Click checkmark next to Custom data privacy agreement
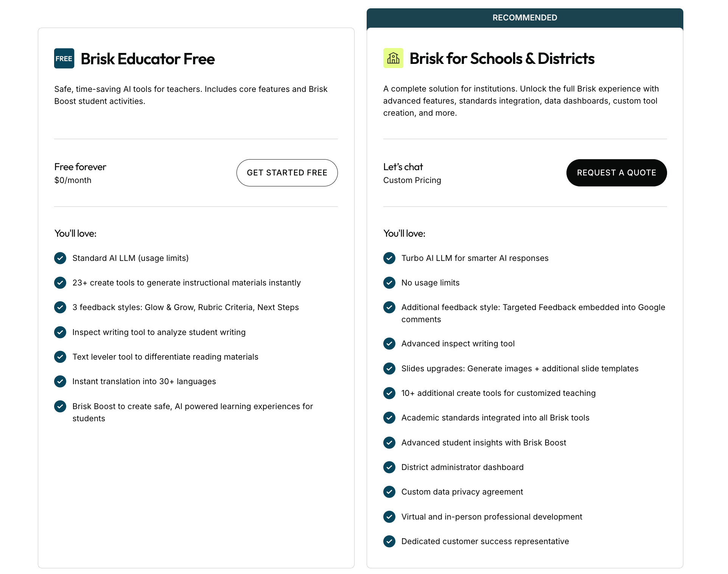728x574 pixels. pos(389,492)
